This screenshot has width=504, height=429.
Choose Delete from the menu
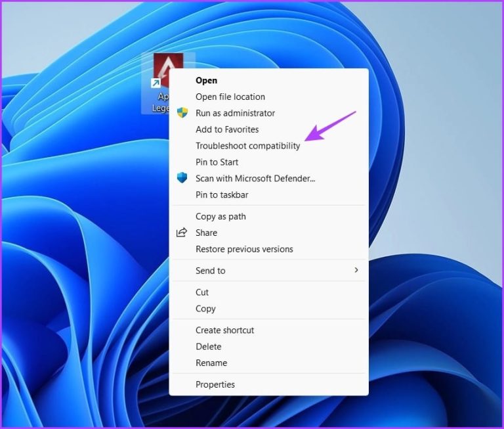click(x=208, y=347)
